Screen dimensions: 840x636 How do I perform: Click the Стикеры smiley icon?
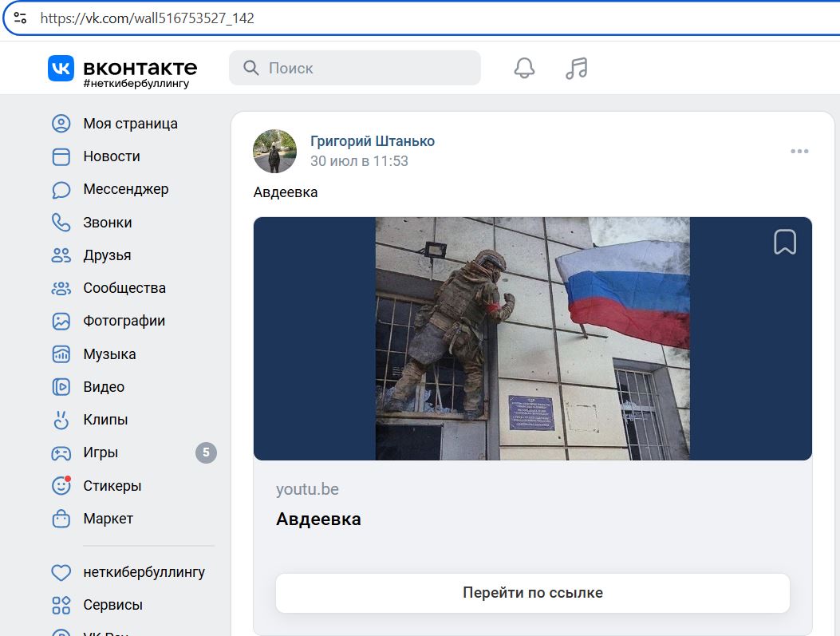pos(61,485)
